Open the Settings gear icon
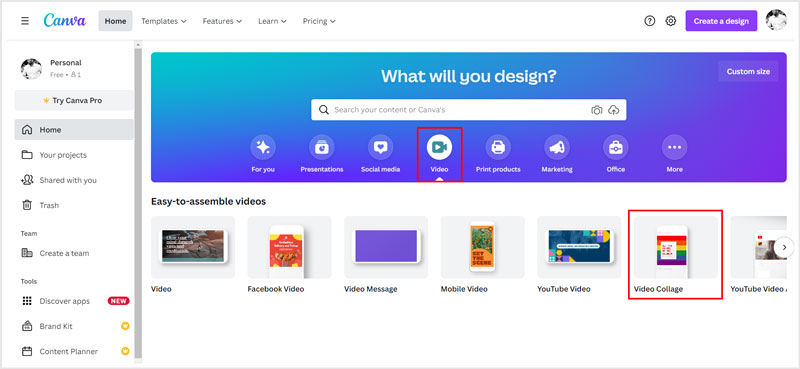Image resolution: width=800 pixels, height=369 pixels. (x=671, y=21)
